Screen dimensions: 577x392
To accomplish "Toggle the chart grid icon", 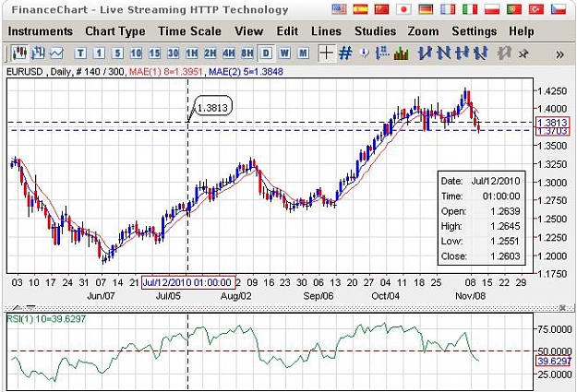I will point(345,53).
